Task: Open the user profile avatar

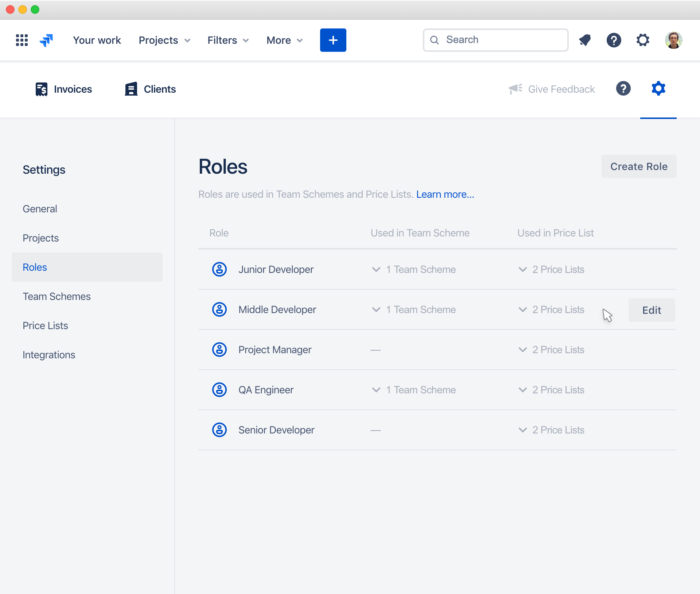Action: tap(673, 40)
